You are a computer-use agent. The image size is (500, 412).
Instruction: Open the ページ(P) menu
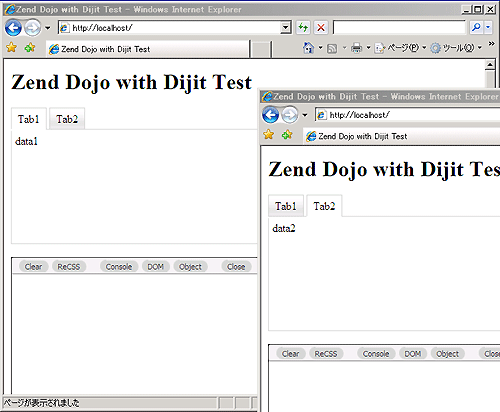pyautogui.click(x=400, y=48)
